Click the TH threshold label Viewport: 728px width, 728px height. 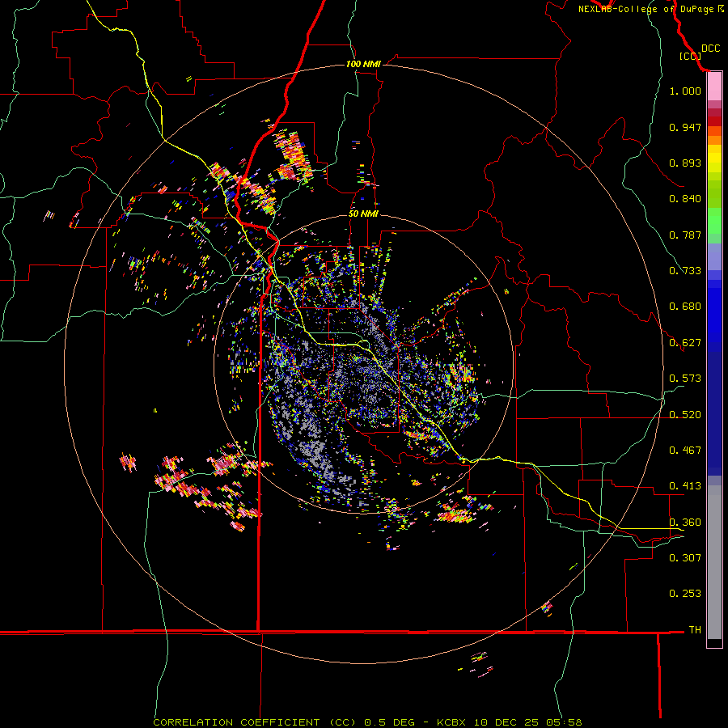point(695,630)
